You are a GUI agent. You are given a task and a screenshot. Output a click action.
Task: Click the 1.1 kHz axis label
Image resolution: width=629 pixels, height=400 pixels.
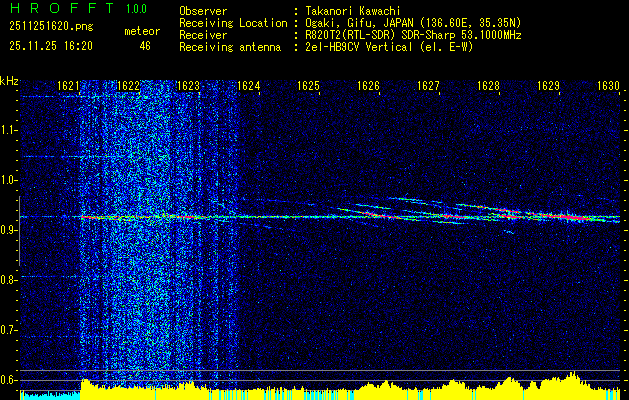[9, 130]
